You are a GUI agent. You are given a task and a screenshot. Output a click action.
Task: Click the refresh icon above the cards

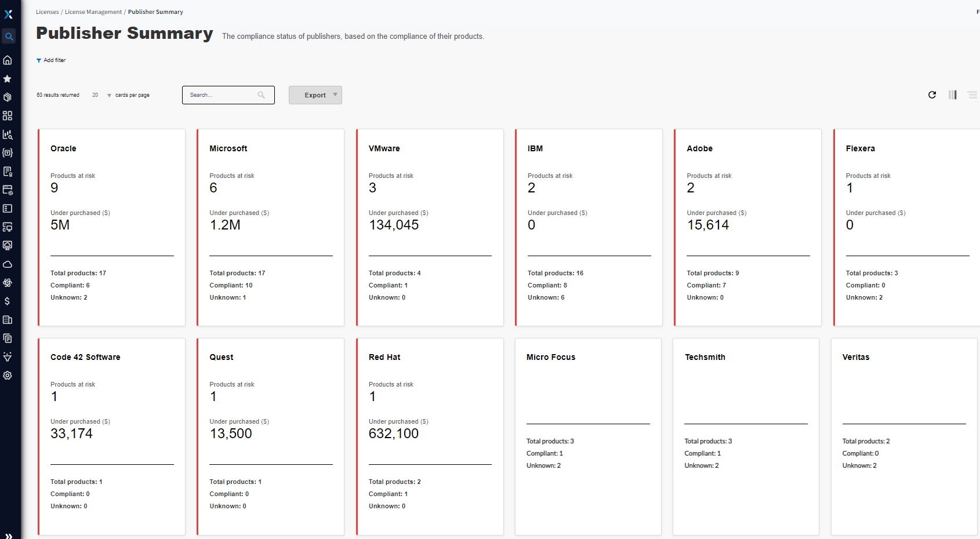(x=932, y=94)
